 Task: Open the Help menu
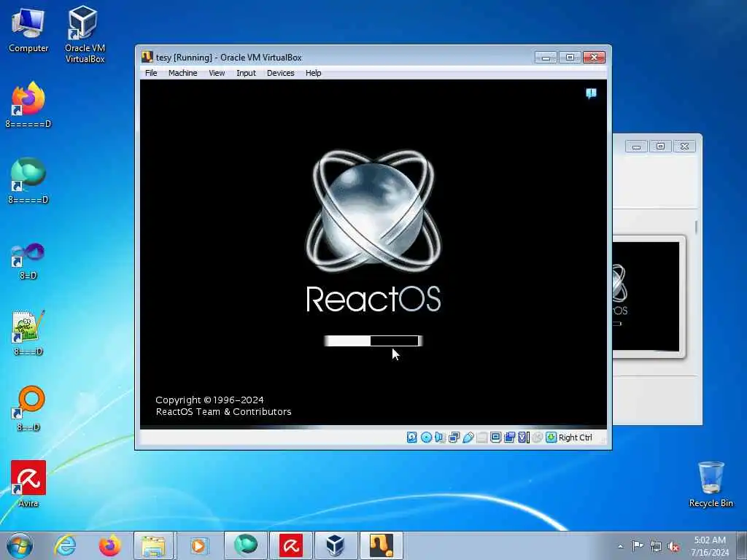click(314, 73)
